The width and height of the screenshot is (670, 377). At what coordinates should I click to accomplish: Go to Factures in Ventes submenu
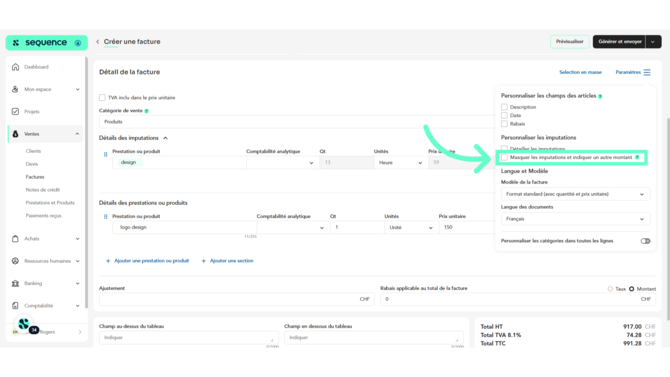35,177
